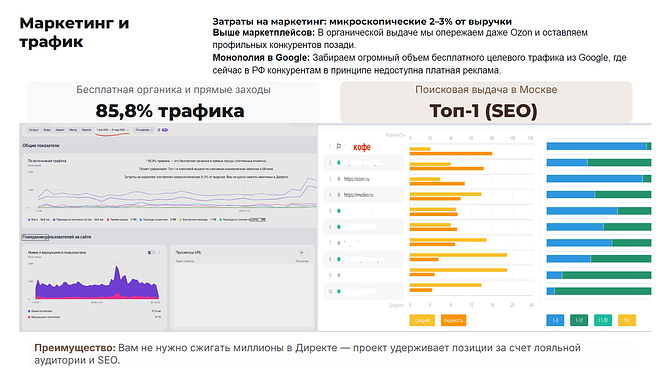Viewport: 660px width, 371px height.
Task: Select the Сегодня period tab
Action: 34,130
